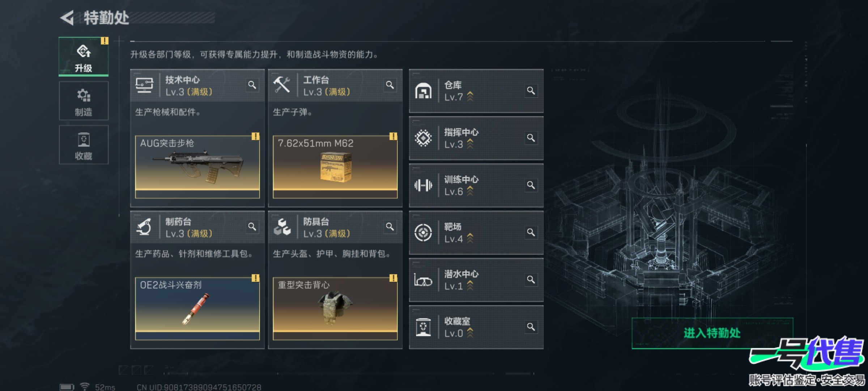Open the OE2战斗兴奋剂 item card
Viewport: 868px width, 391px height.
197,308
